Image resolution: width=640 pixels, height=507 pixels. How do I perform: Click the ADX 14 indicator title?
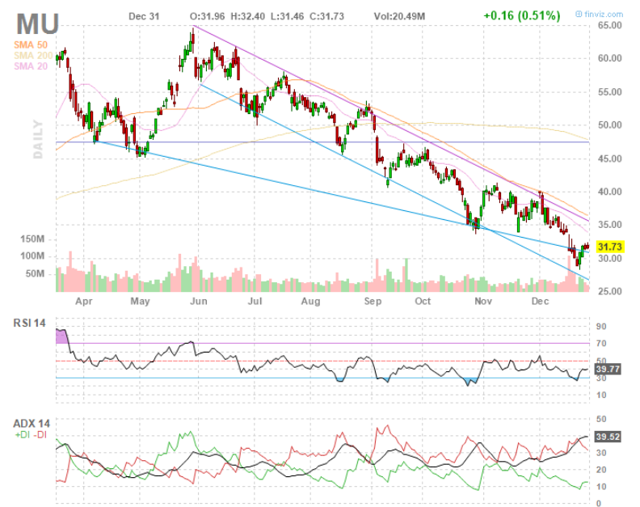pyautogui.click(x=31, y=424)
